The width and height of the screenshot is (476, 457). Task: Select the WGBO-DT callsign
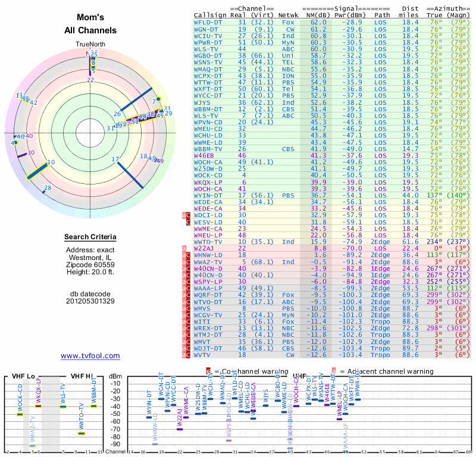(x=208, y=56)
